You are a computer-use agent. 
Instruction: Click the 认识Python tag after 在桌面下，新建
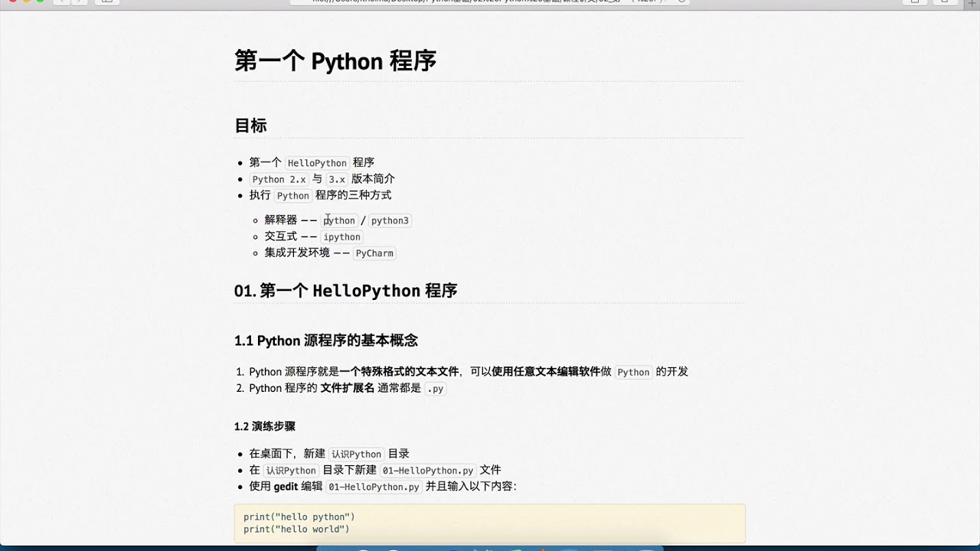tap(356, 454)
